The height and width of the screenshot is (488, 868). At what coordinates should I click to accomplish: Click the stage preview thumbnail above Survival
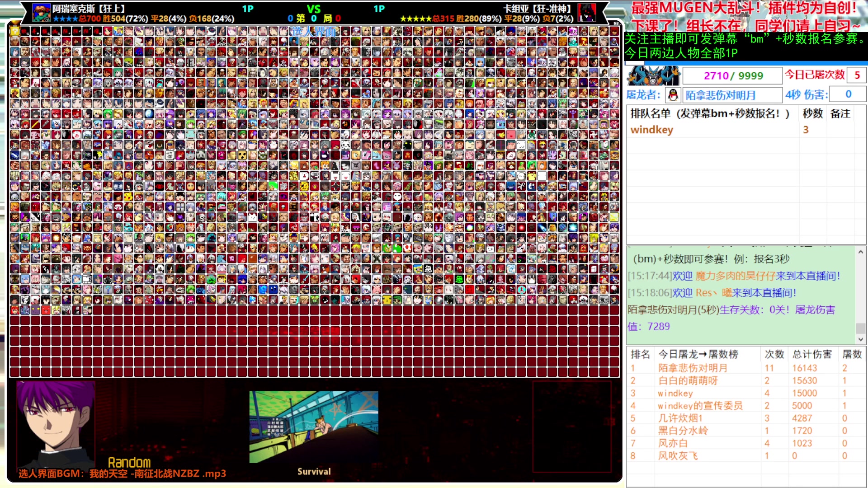[x=314, y=427]
